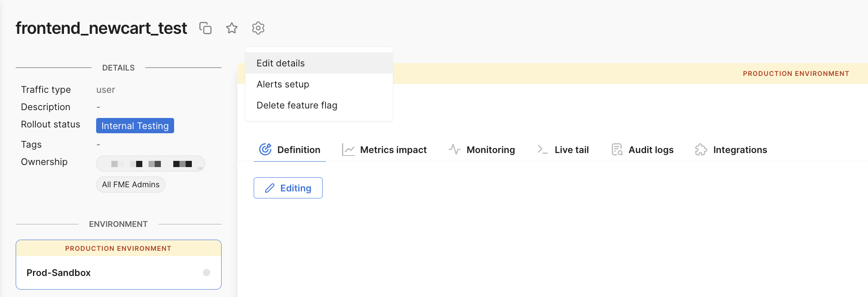Click the Monitoring pulse icon
Viewport: 868px width, 297px height.
(455, 149)
